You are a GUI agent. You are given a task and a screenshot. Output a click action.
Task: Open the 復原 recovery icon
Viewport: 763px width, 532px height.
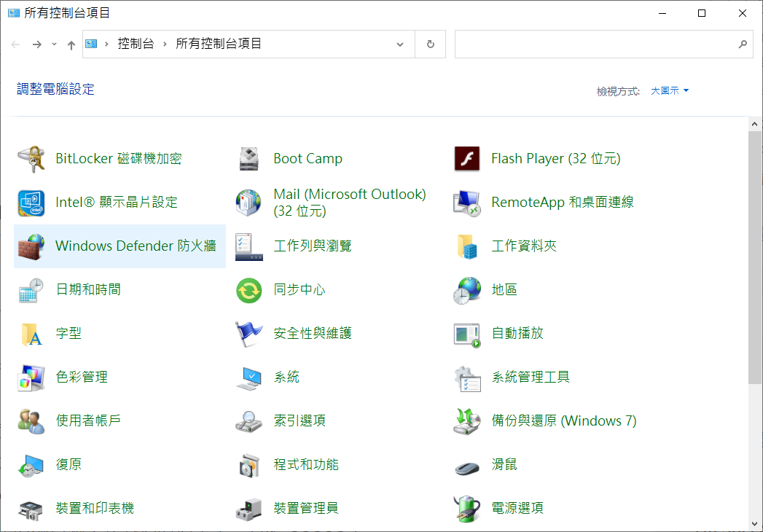point(31,465)
